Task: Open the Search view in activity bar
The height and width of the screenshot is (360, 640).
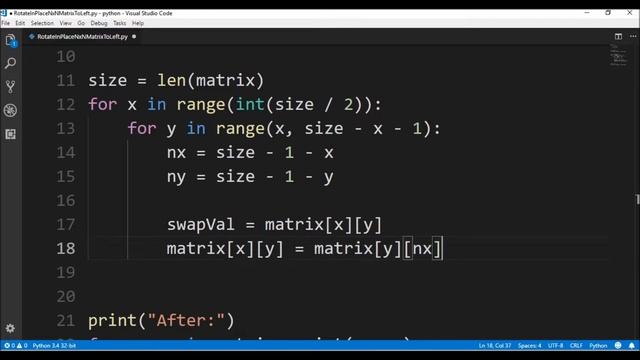Action: click(11, 63)
